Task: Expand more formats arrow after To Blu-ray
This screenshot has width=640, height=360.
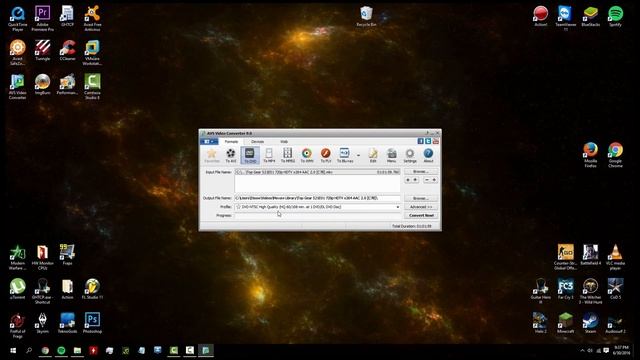Action: pos(358,156)
